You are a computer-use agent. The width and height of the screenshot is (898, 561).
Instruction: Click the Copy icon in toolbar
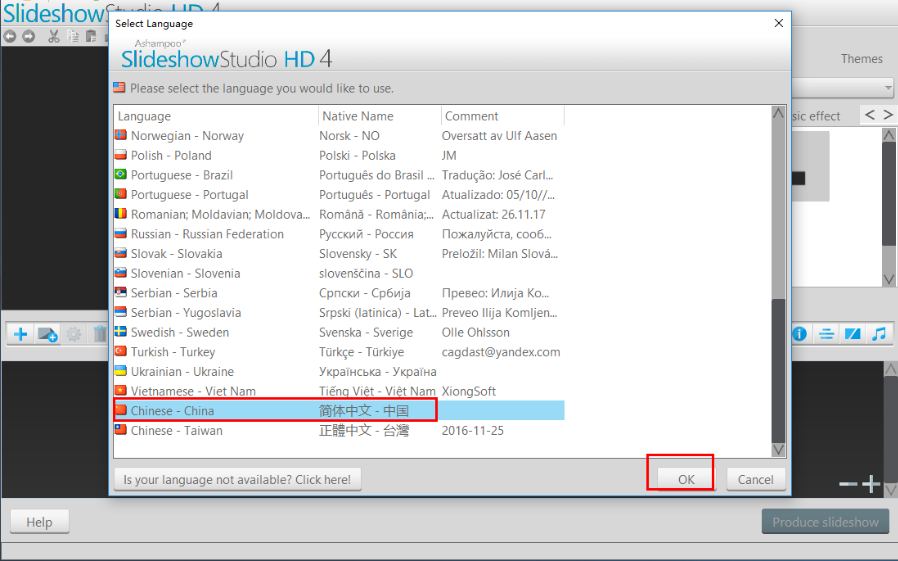pos(73,37)
